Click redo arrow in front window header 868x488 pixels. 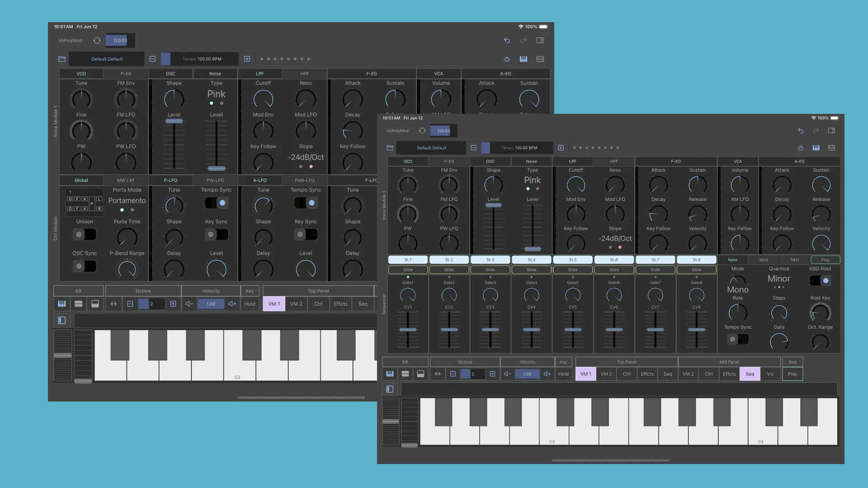click(x=816, y=131)
